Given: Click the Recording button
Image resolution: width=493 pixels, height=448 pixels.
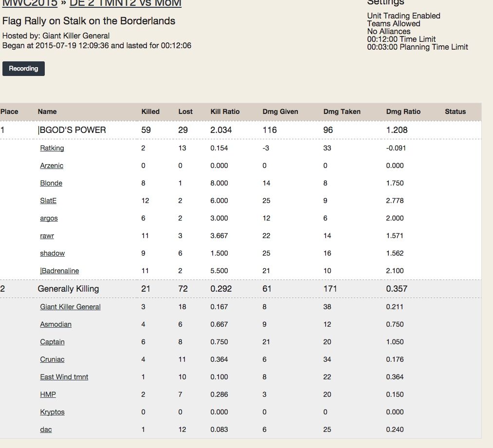Looking at the screenshot, I should tap(23, 69).
